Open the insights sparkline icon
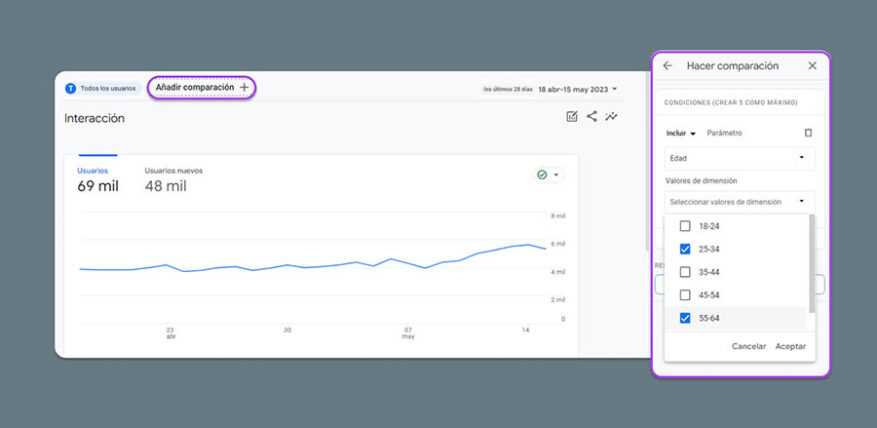Viewport: 877px width, 428px height. [x=612, y=117]
